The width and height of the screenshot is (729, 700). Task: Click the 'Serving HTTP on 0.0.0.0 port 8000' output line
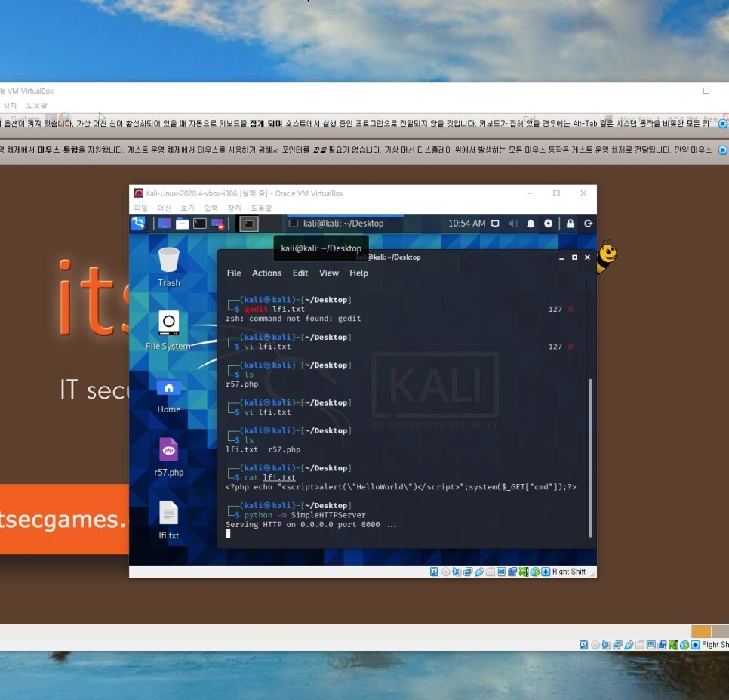(x=311, y=524)
